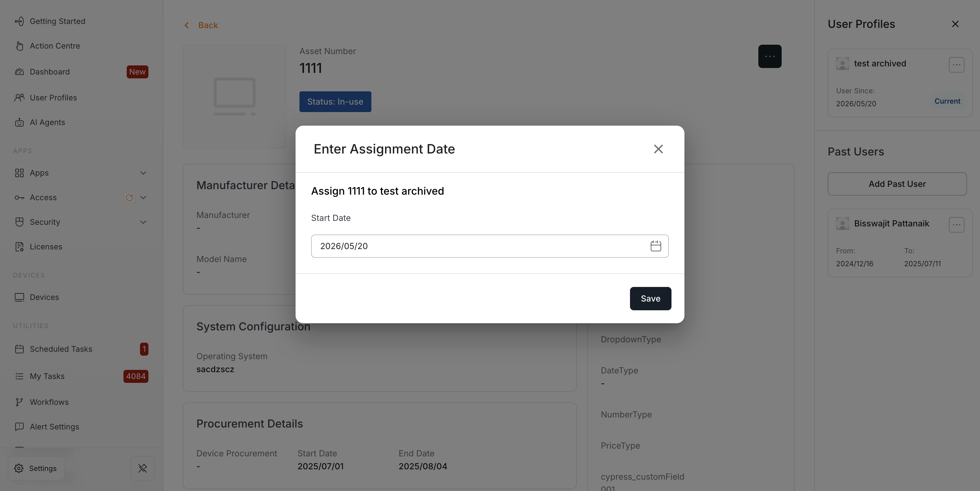This screenshot has height=491, width=980.
Task: Click the Scheduled Tasks calendar icon
Action: click(19, 349)
